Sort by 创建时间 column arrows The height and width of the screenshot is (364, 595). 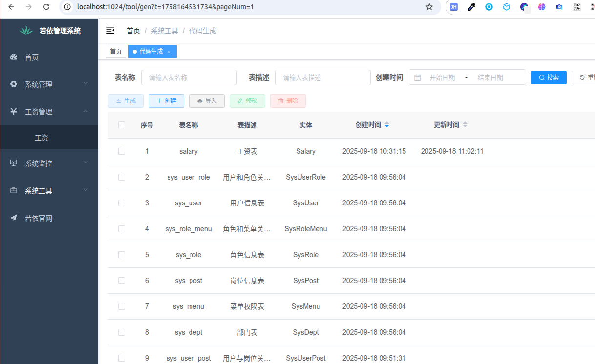(x=387, y=125)
